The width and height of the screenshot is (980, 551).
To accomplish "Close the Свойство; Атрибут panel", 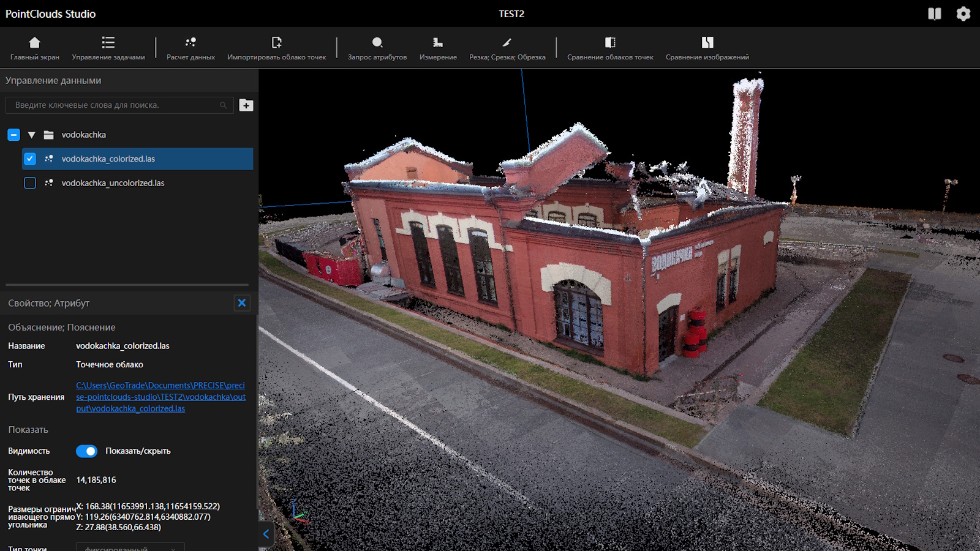I will (x=242, y=302).
